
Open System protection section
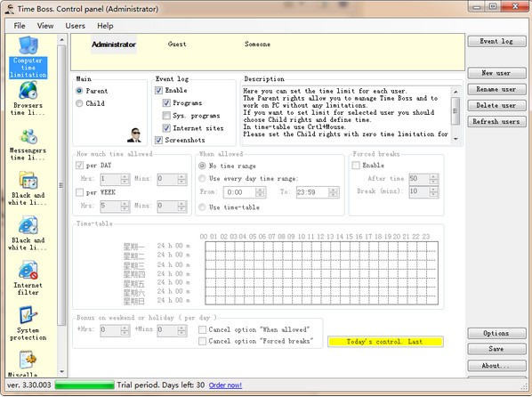pyautogui.click(x=28, y=323)
